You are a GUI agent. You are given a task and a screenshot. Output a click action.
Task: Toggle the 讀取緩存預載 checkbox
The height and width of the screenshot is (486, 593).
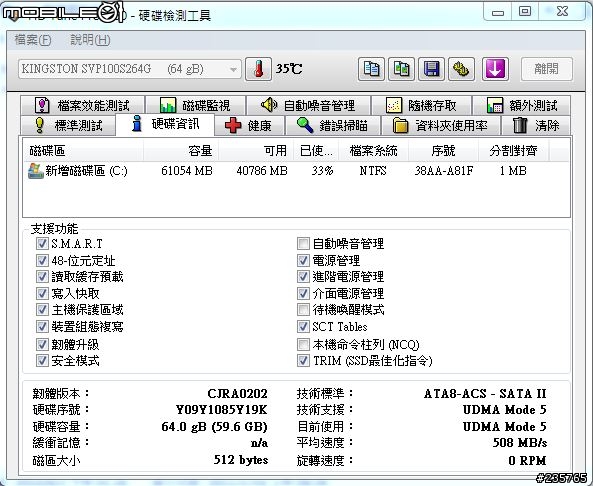click(42, 276)
